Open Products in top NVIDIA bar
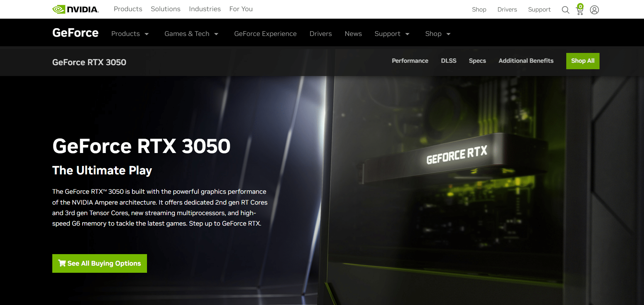Image resolution: width=644 pixels, height=305 pixels. coord(128,9)
